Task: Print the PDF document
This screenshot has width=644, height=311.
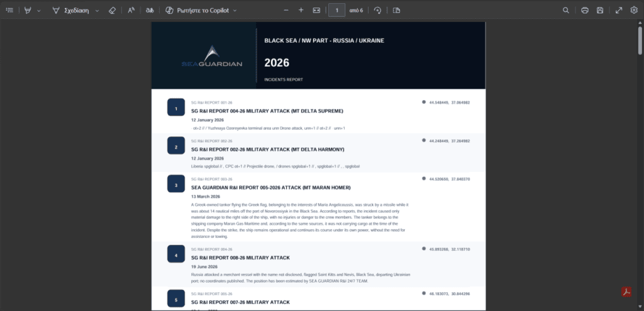Action: click(584, 10)
